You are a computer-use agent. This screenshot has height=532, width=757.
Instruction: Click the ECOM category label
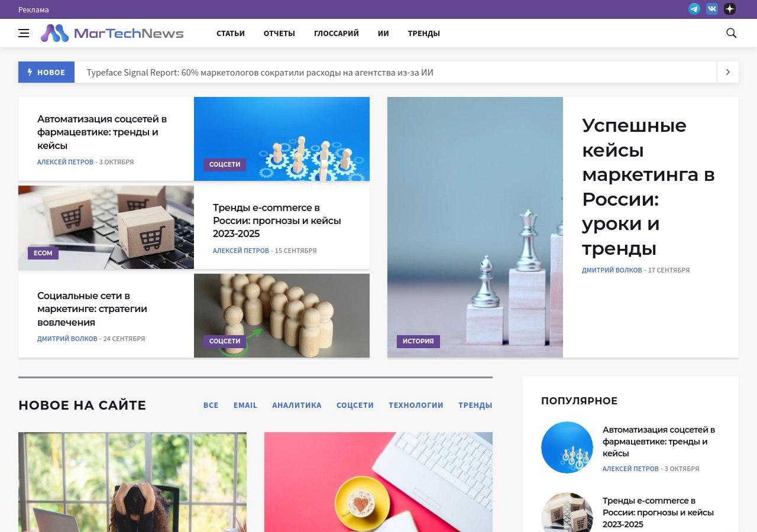click(x=43, y=253)
